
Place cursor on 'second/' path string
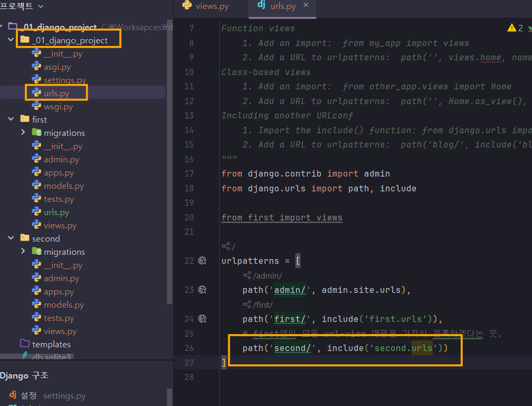coord(293,348)
